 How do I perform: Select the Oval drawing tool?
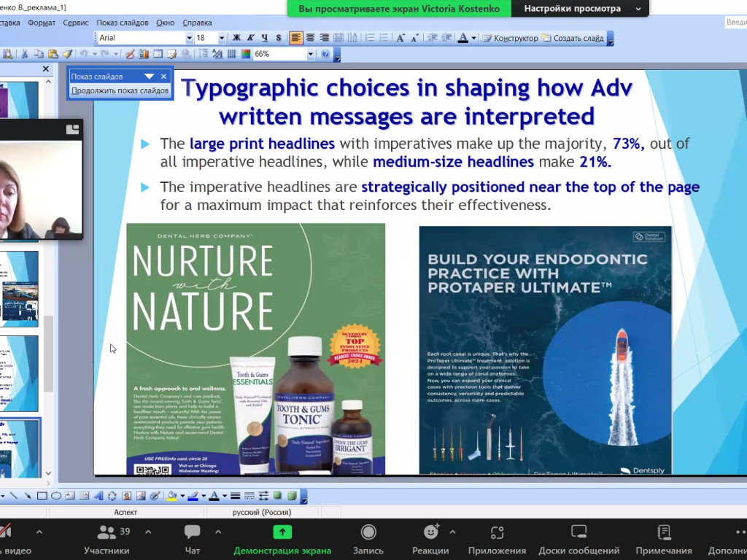(x=55, y=496)
